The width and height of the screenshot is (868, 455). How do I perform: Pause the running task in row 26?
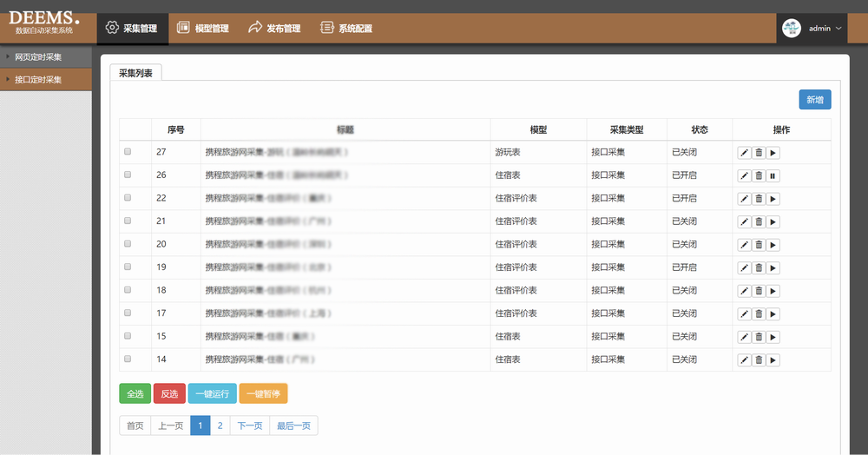[x=773, y=175]
